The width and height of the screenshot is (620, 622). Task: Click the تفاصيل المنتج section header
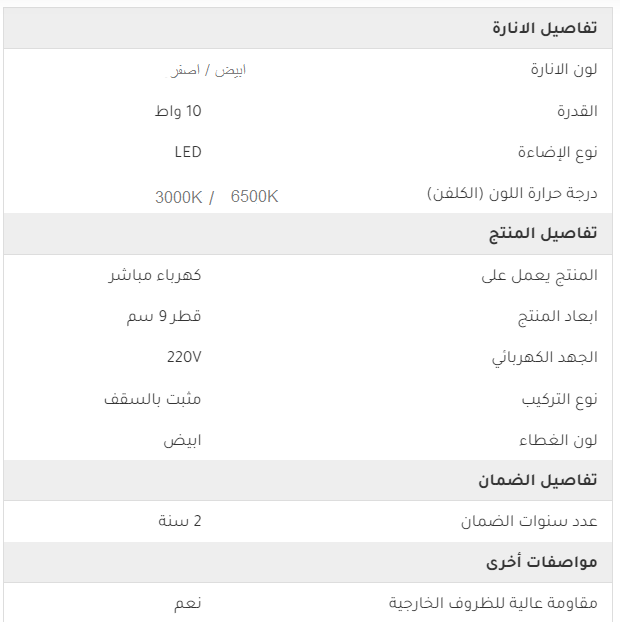(543, 234)
